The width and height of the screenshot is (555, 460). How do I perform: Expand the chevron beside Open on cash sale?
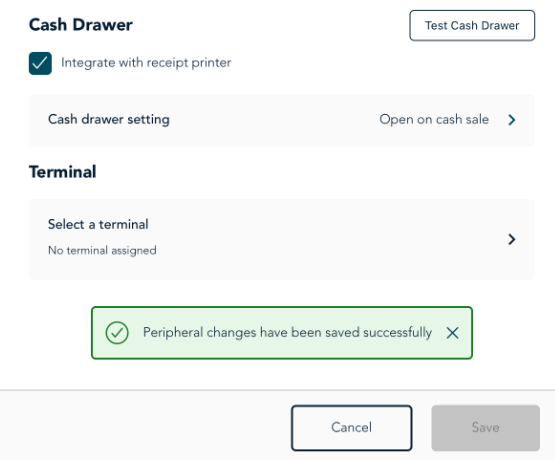pyautogui.click(x=511, y=120)
